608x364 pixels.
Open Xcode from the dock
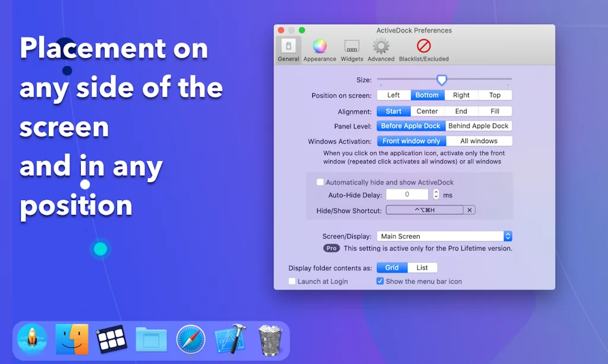point(230,339)
